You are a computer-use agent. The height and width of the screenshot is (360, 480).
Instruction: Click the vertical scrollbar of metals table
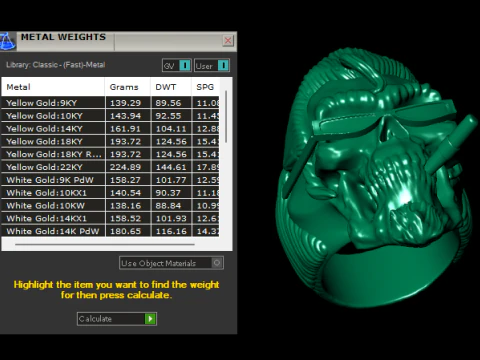(x=226, y=117)
